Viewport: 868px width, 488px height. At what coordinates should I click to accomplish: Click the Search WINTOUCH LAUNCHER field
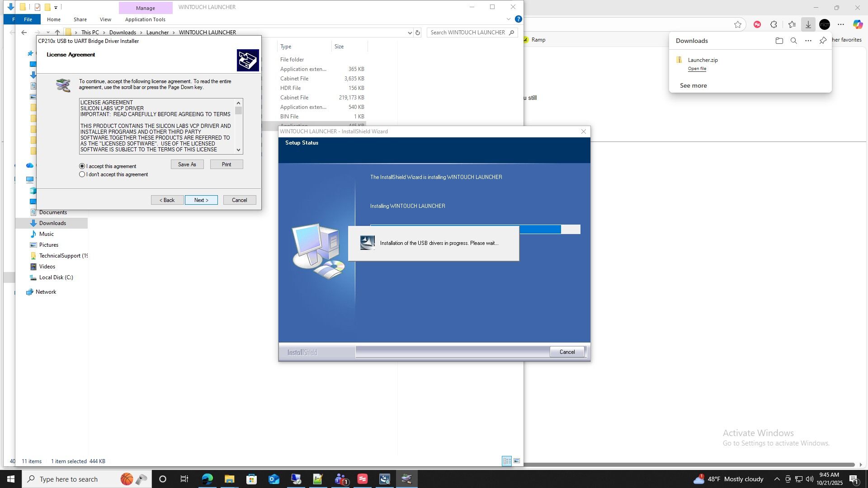click(x=468, y=33)
